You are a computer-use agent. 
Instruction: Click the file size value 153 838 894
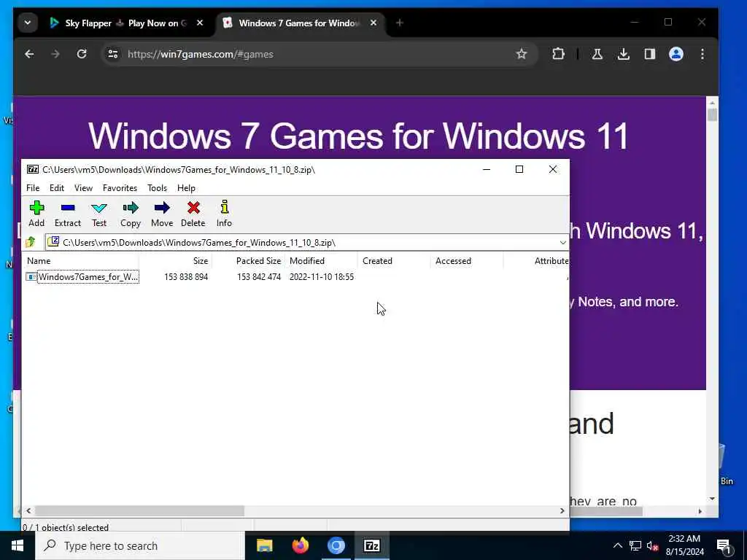tap(186, 276)
